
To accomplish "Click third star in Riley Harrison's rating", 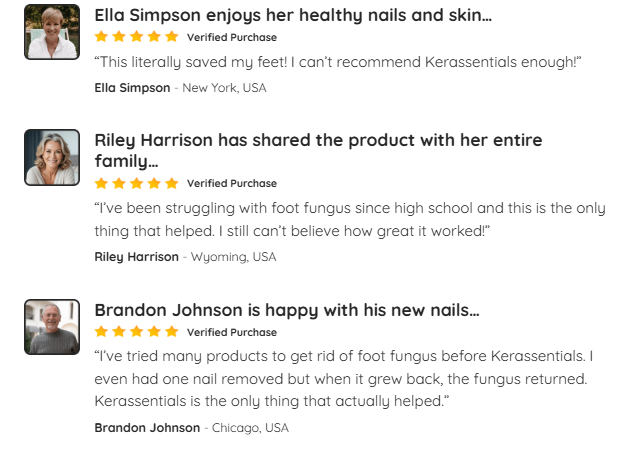I will coord(136,184).
